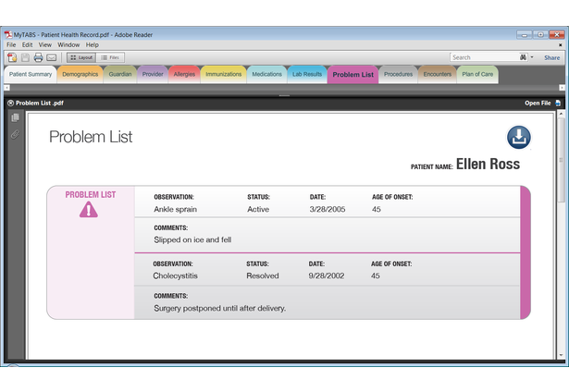Open search options dropdown arrow
The image size is (569, 392).
(x=532, y=57)
